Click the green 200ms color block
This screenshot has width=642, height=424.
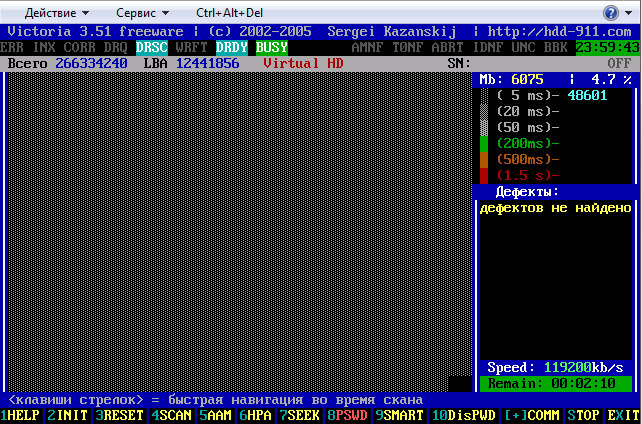click(484, 143)
